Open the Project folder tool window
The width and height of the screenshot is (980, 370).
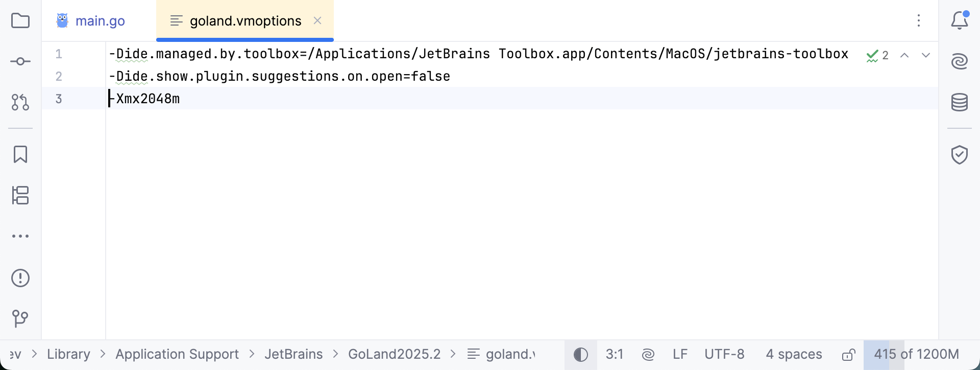20,21
